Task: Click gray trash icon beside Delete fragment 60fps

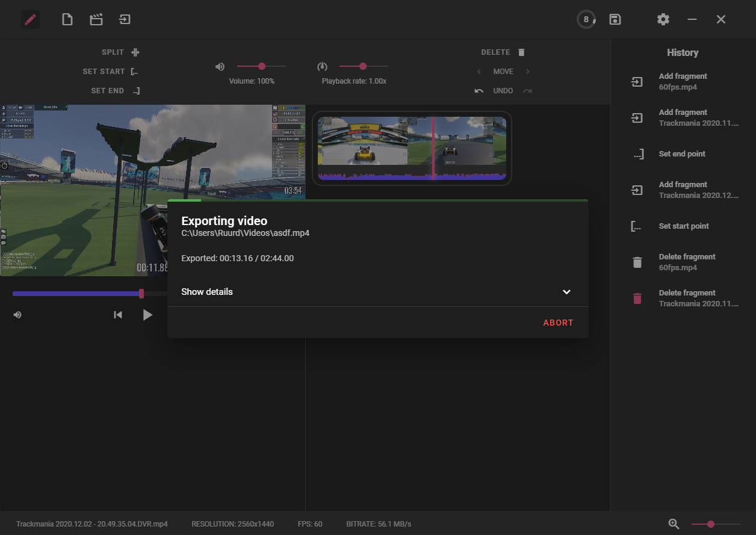Action: (x=637, y=262)
